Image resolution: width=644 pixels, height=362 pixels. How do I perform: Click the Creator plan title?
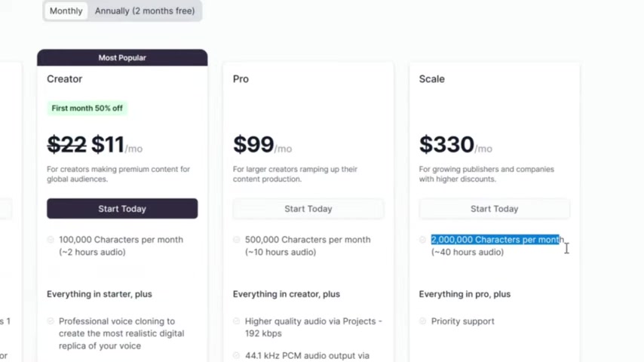coord(65,79)
